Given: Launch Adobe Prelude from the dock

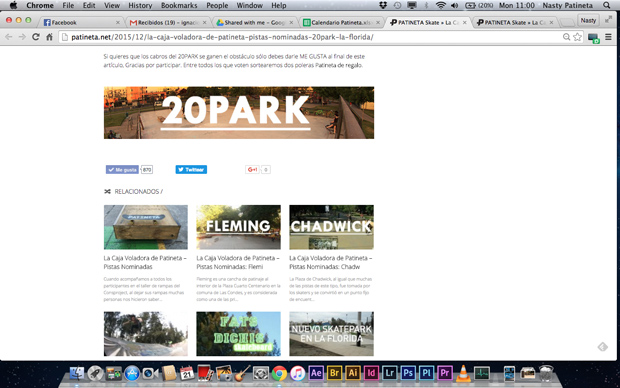Looking at the screenshot, I should 426,373.
